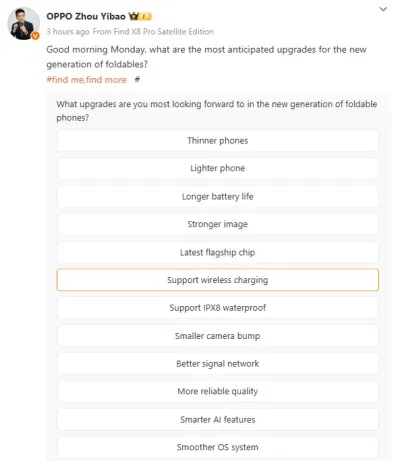This screenshot has height=461, width=400.
Task: Click the orange verified badge on avatar
Action: coord(35,36)
